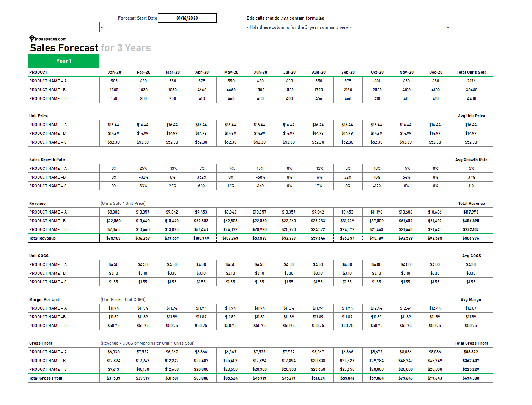Viewport: 532px width, 405px height.
Task: Select average growth rate cell 34%
Action: (x=471, y=177)
